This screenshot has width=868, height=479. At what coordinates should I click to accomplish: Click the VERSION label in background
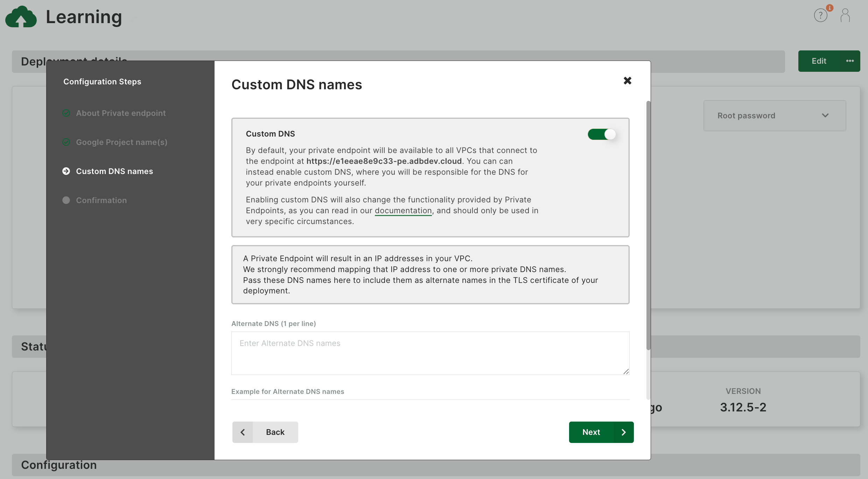tap(743, 391)
